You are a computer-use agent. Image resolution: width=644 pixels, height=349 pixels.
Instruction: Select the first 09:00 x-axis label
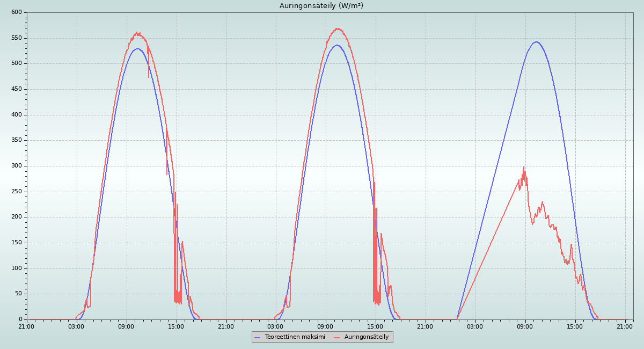126,326
